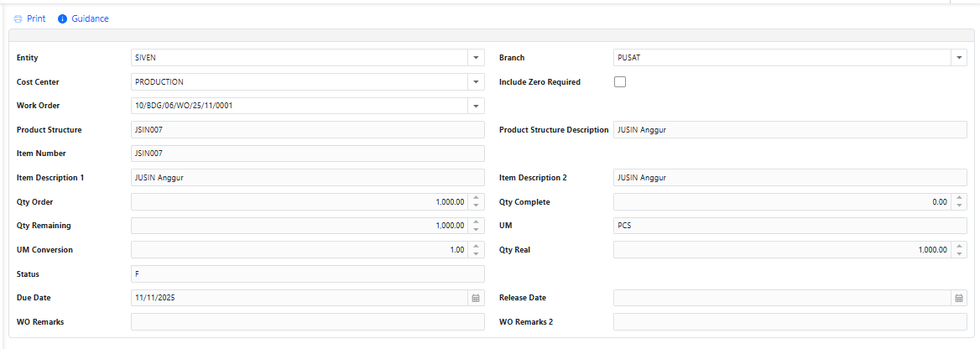Viewport: 980px width, 349px height.
Task: Click the Qty Complete value 0.00
Action: coord(940,202)
